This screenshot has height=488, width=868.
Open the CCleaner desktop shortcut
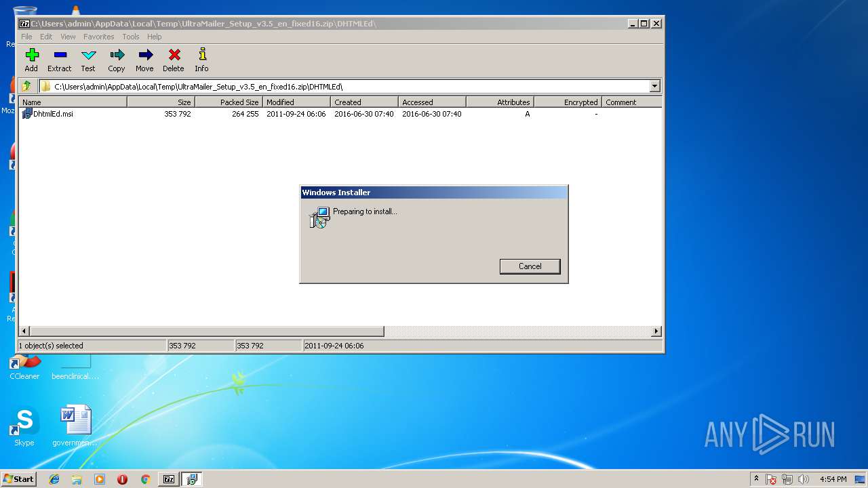(x=24, y=367)
